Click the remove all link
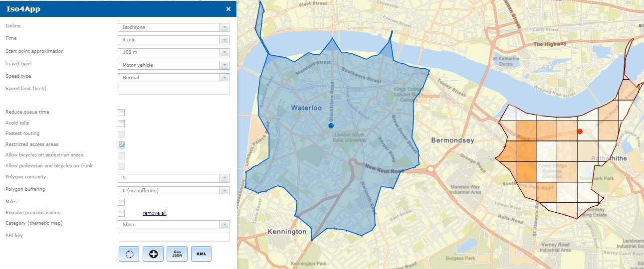The height and width of the screenshot is (269, 644). [155, 213]
